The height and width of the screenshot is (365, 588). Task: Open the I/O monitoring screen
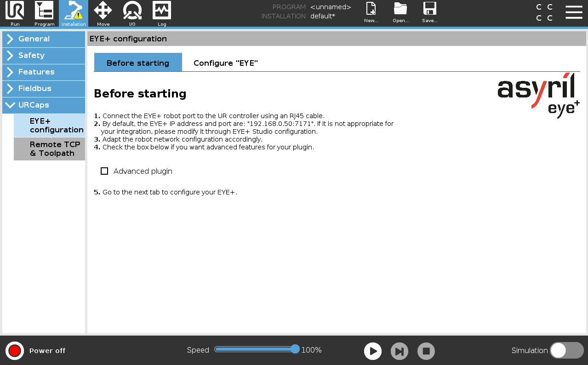coord(132,13)
